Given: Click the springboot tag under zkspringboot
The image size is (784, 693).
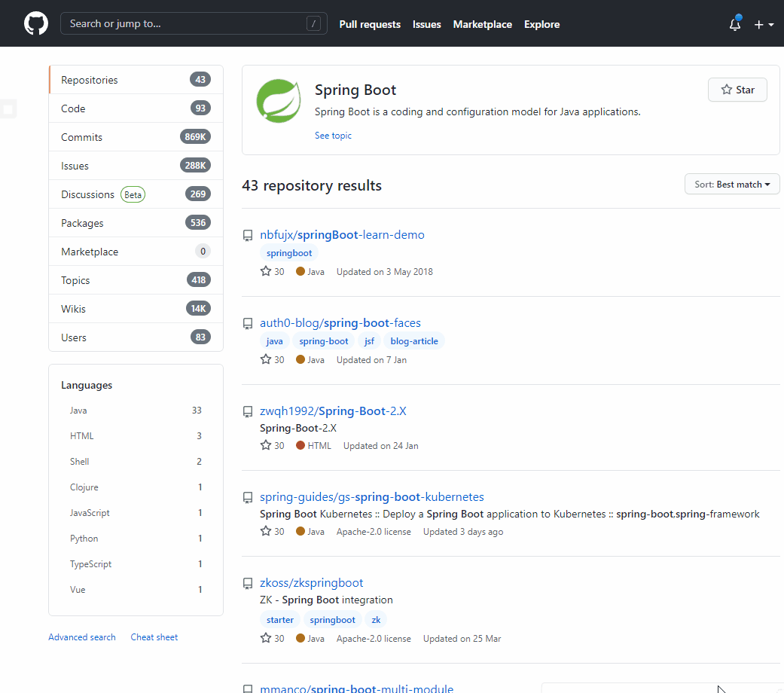Looking at the screenshot, I should [332, 620].
